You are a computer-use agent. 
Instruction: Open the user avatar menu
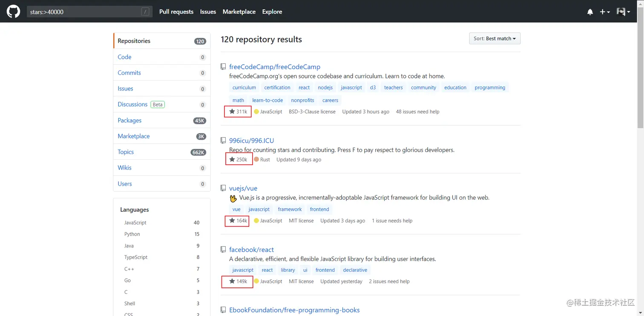[623, 12]
